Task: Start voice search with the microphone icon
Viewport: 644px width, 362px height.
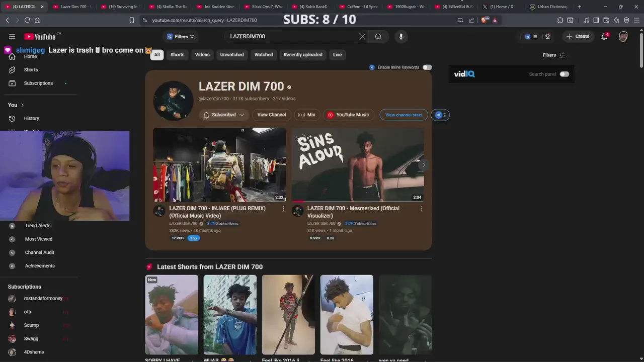Action: coord(401,36)
